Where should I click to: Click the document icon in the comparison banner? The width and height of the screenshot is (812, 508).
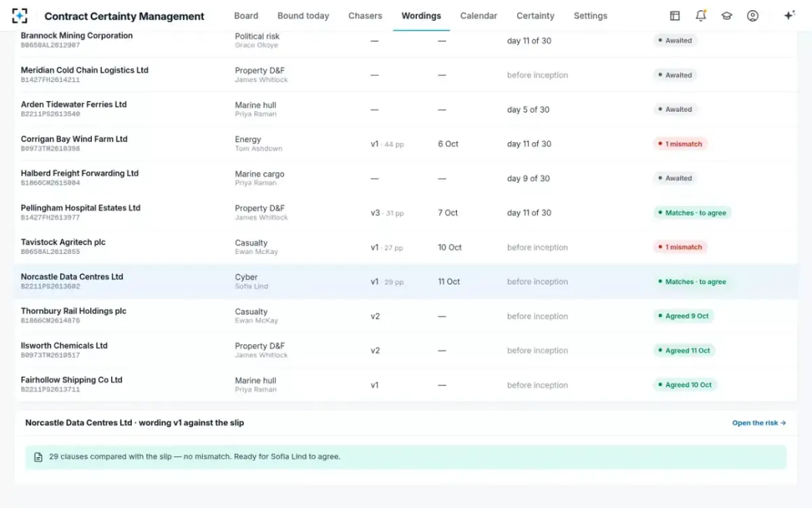click(x=39, y=457)
